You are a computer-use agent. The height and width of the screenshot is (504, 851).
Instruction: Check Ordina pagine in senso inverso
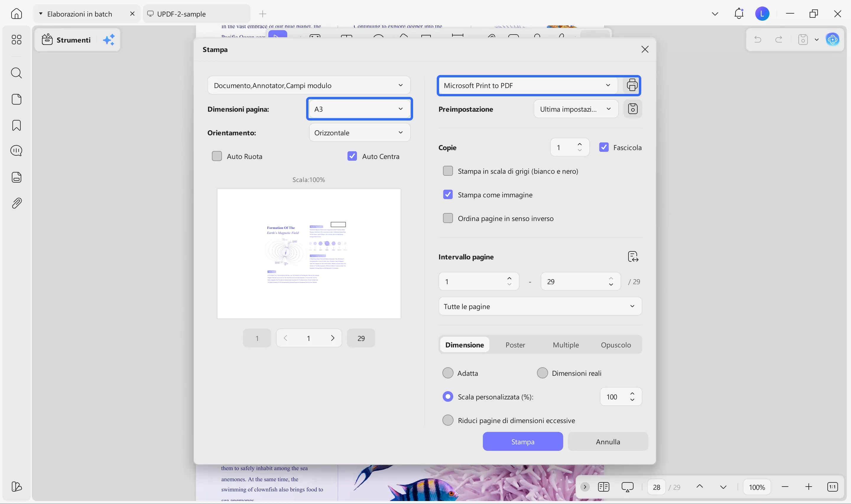[448, 218]
